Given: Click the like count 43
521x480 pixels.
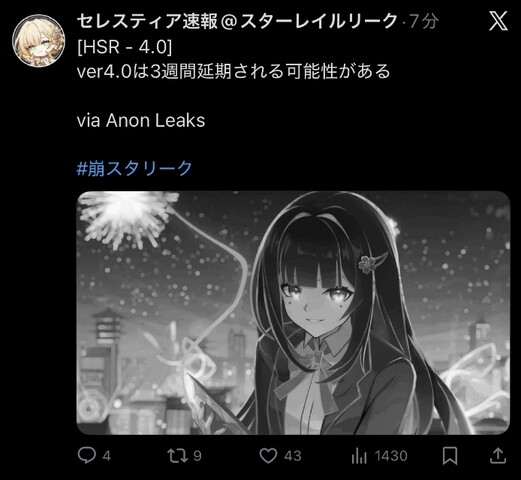Looking at the screenshot, I should tap(293, 456).
